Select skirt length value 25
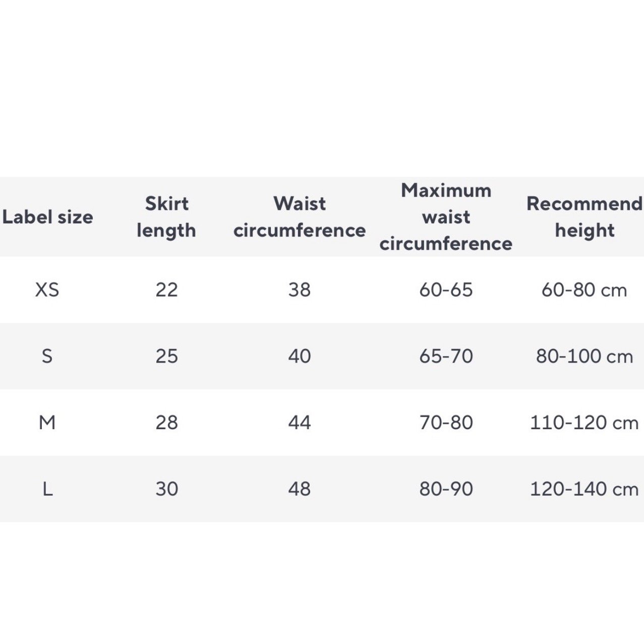 click(x=166, y=356)
